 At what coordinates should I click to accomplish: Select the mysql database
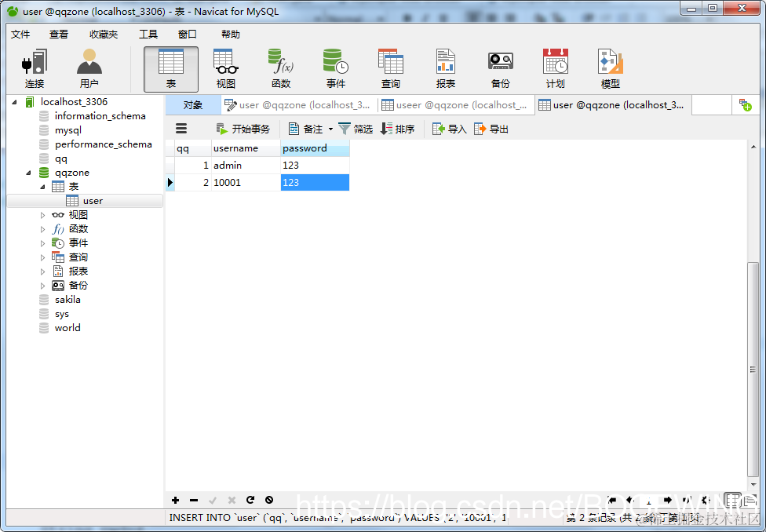point(68,130)
